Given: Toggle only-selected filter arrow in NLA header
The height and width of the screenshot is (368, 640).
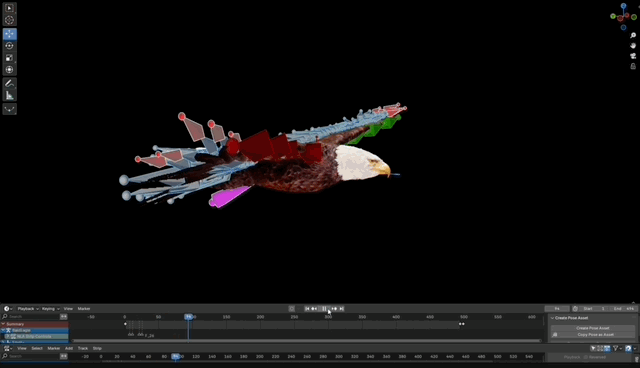Looking at the screenshot, I should coord(593,348).
